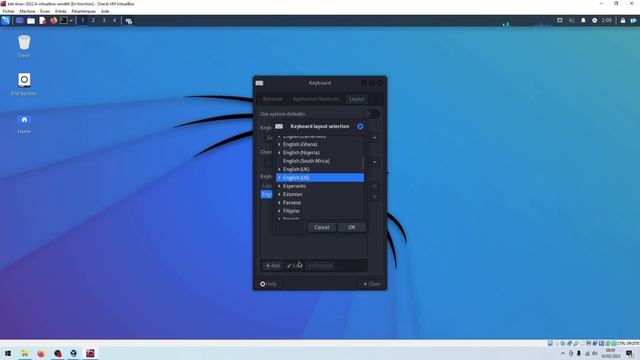Click the show desktop panel icon
Screen dimensions: 640x360
point(20,20)
